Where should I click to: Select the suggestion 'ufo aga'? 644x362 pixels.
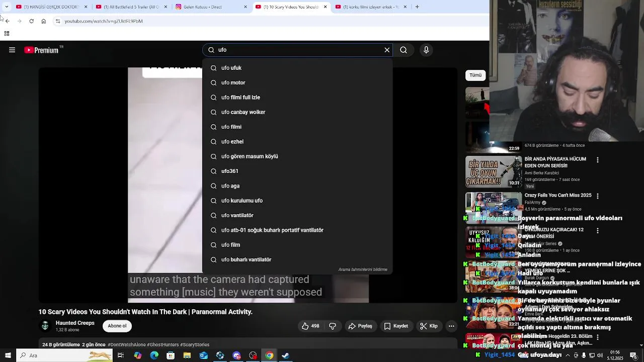click(297, 186)
